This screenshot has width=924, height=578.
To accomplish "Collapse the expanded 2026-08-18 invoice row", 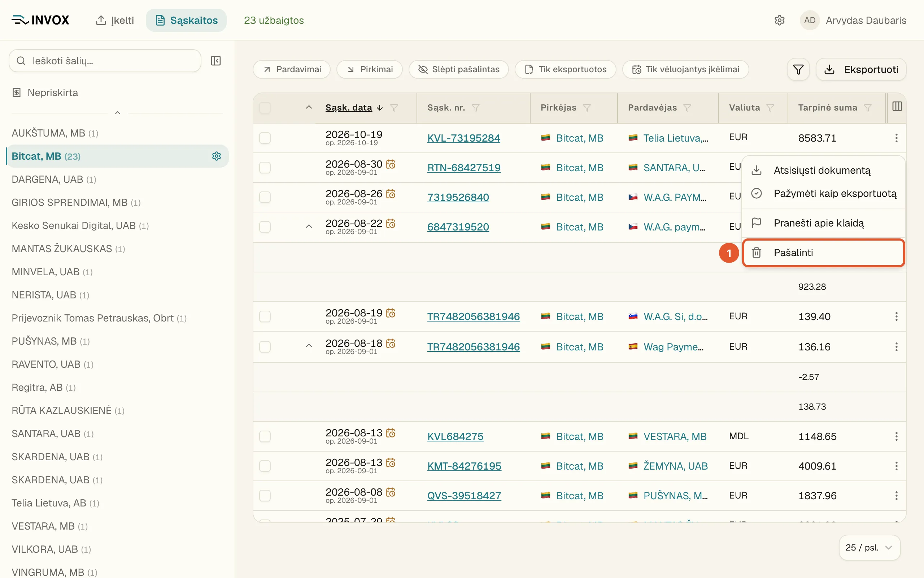I will click(x=309, y=346).
